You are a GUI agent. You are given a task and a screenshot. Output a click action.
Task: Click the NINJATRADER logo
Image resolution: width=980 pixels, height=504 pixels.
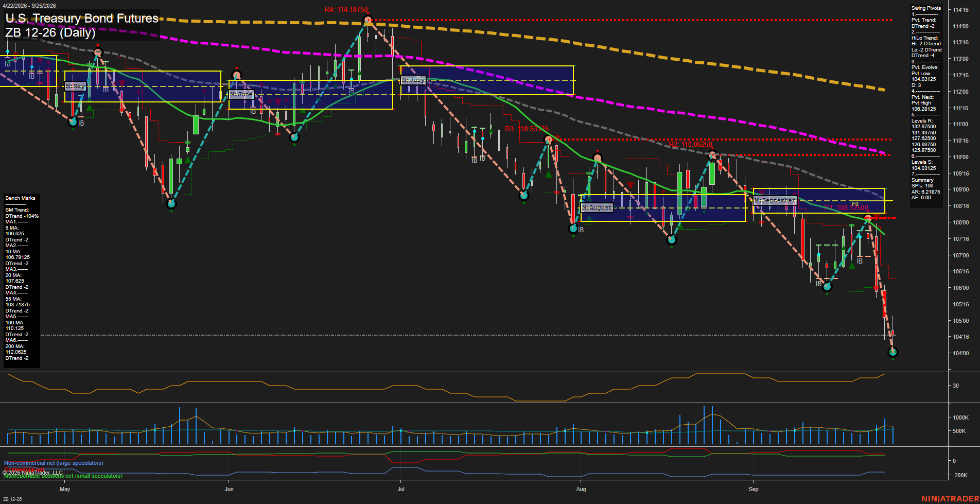(950, 499)
